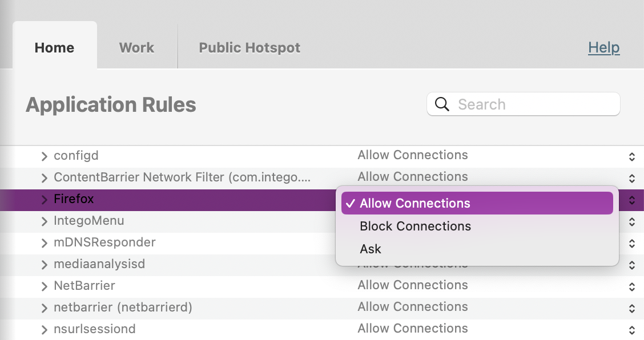Select the IntegoMenu application name
Screen dimensions: 644x340
[88, 221]
